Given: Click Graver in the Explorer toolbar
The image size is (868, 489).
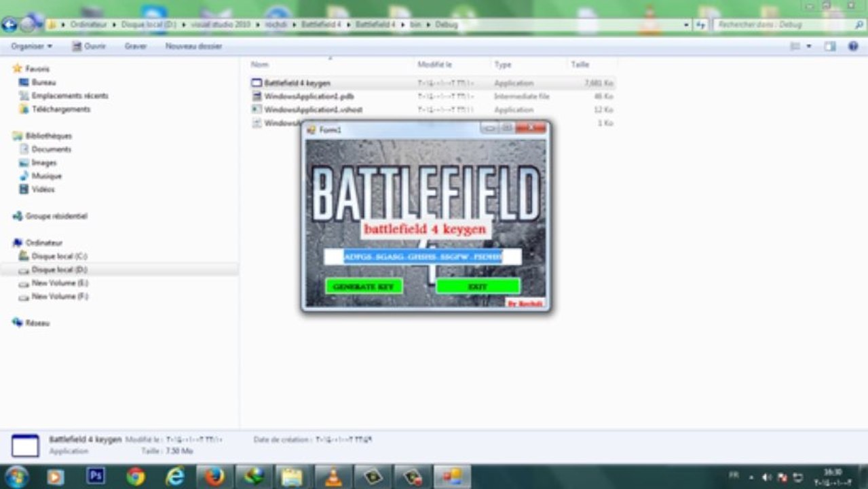Looking at the screenshot, I should pos(136,46).
